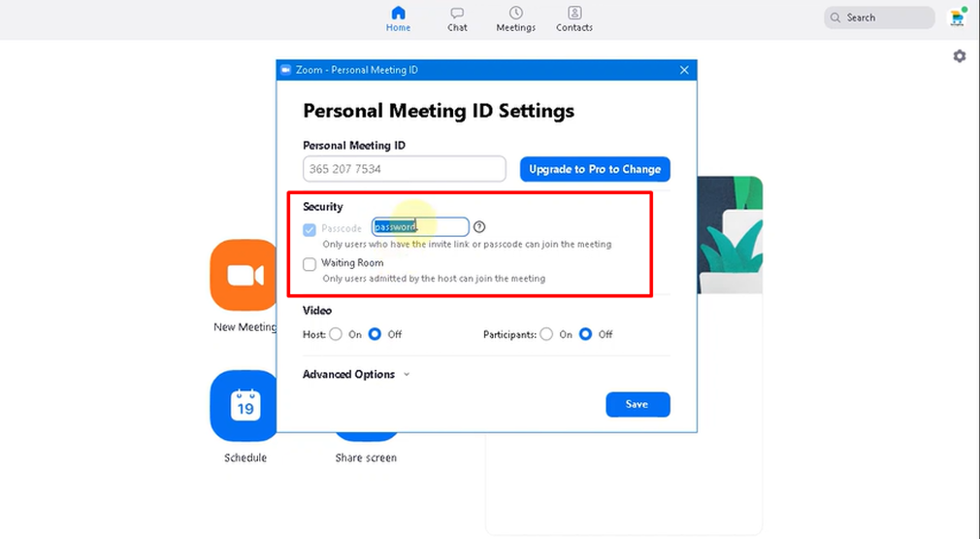The height and width of the screenshot is (539, 980).
Task: Set Host video to On
Action: click(x=336, y=334)
